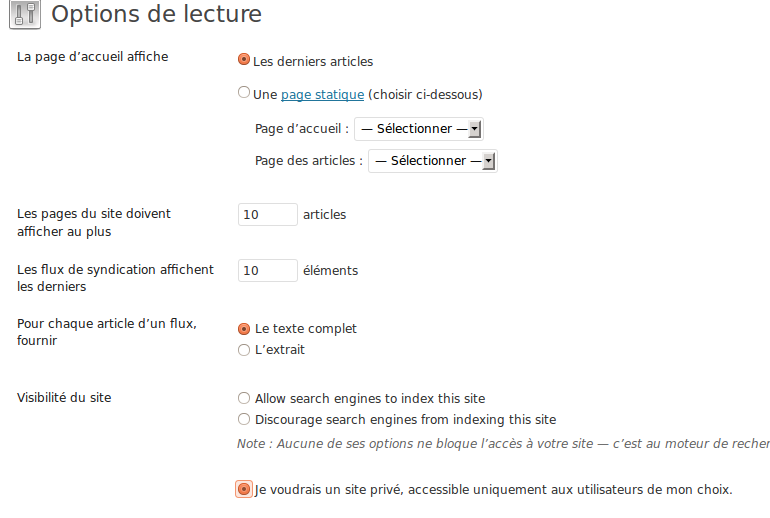
Task: Choose the Une page statique radio option
Action: [244, 92]
